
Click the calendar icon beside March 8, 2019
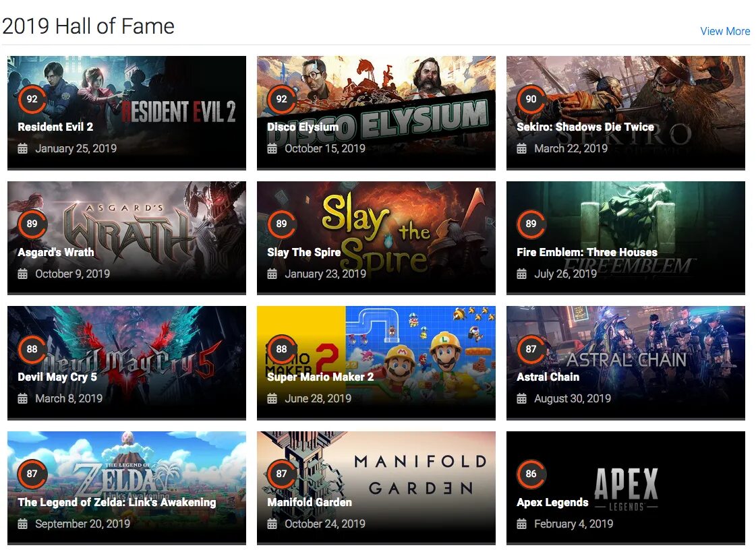[x=23, y=398]
